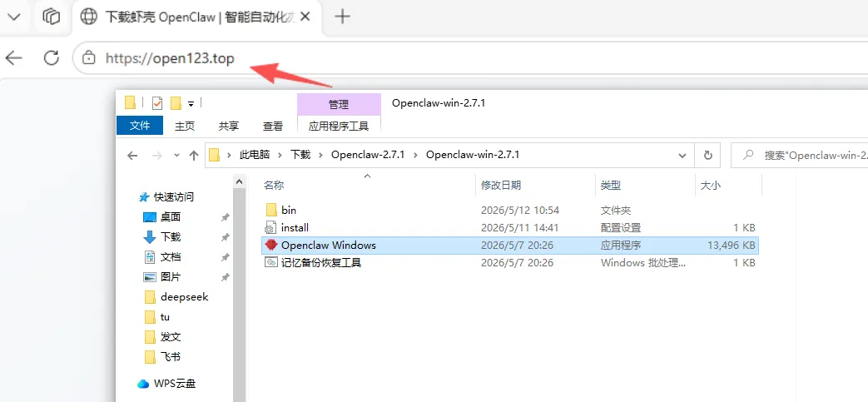Open the 文件 ribbon menu

140,126
